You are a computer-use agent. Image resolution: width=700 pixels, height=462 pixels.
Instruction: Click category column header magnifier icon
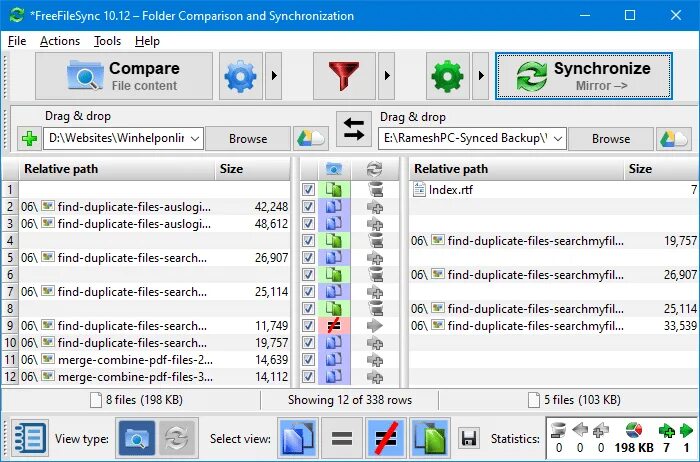point(334,169)
